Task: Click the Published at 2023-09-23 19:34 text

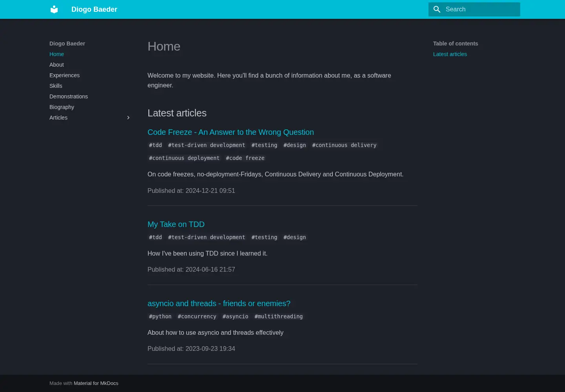Action: [191, 349]
